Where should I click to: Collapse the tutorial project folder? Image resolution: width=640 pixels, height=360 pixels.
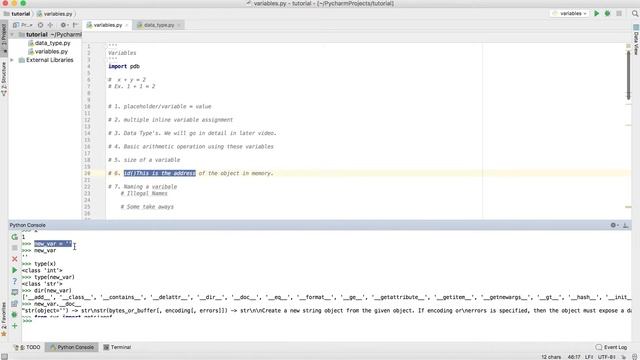[12, 35]
